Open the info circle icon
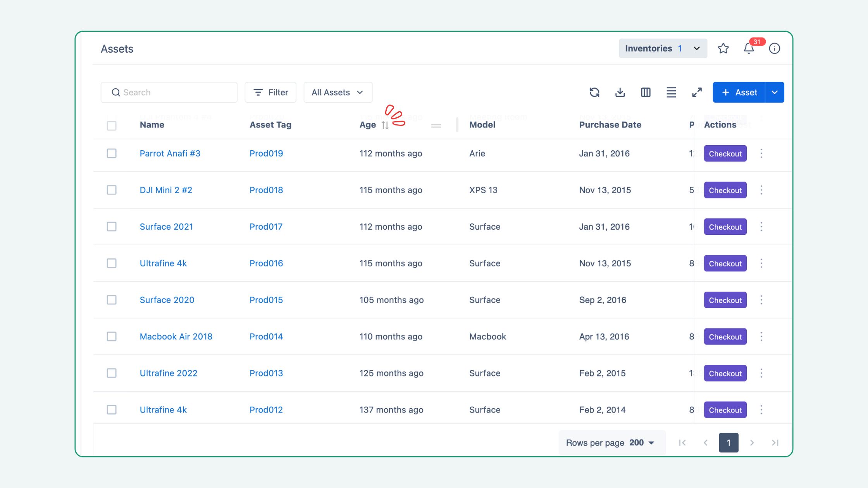 click(x=774, y=48)
